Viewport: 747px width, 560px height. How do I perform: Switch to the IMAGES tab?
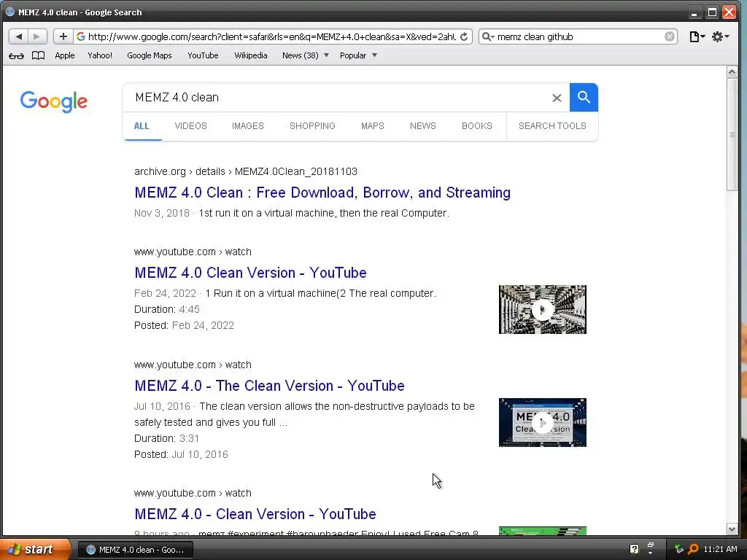(x=248, y=126)
